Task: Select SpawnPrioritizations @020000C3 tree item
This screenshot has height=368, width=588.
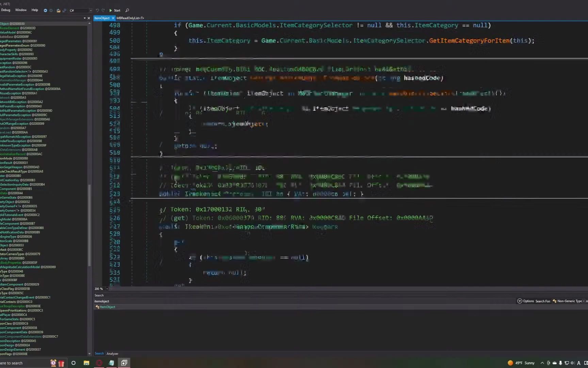Action: pos(21,310)
